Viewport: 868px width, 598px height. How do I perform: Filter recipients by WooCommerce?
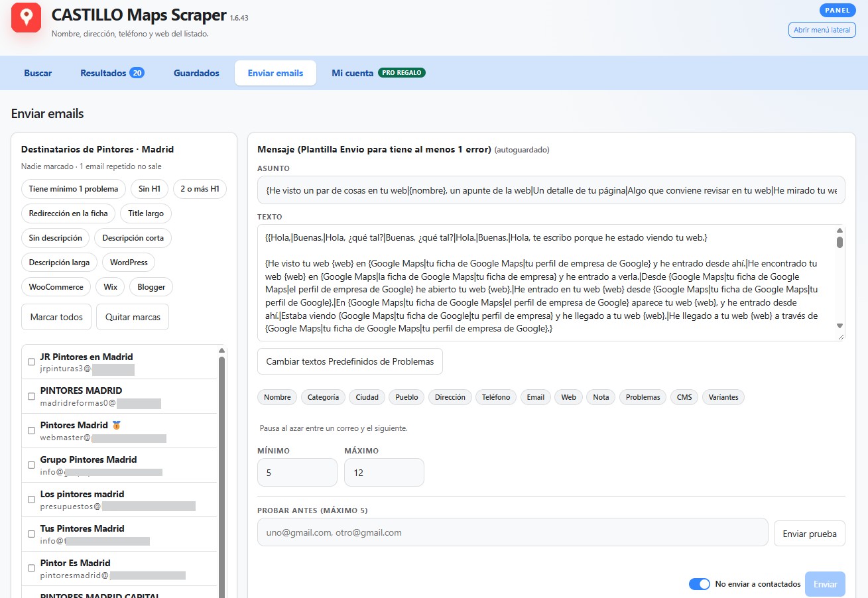coord(56,287)
